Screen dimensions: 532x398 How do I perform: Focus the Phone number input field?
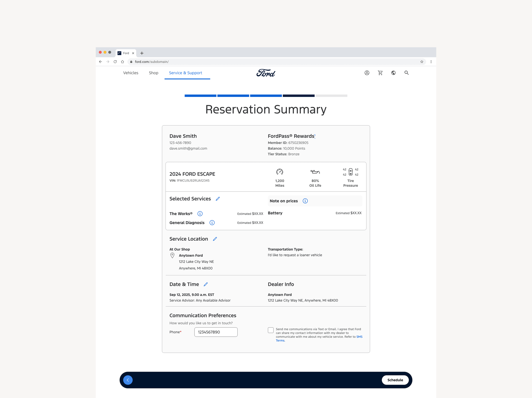(216, 332)
